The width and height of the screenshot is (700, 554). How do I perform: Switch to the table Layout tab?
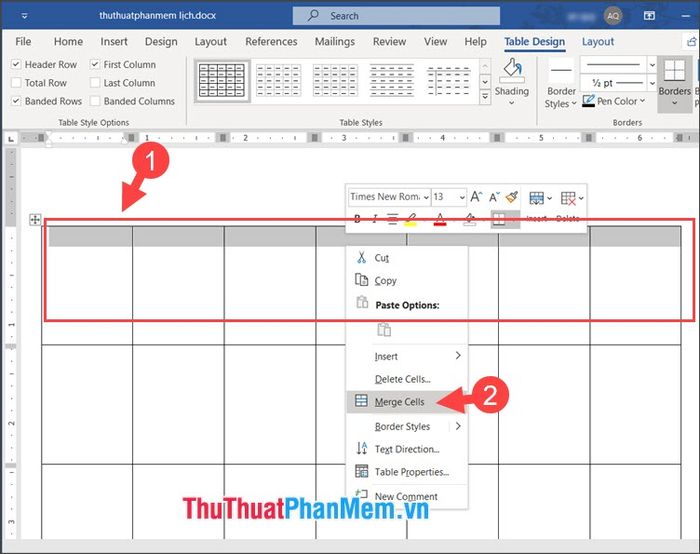(597, 42)
